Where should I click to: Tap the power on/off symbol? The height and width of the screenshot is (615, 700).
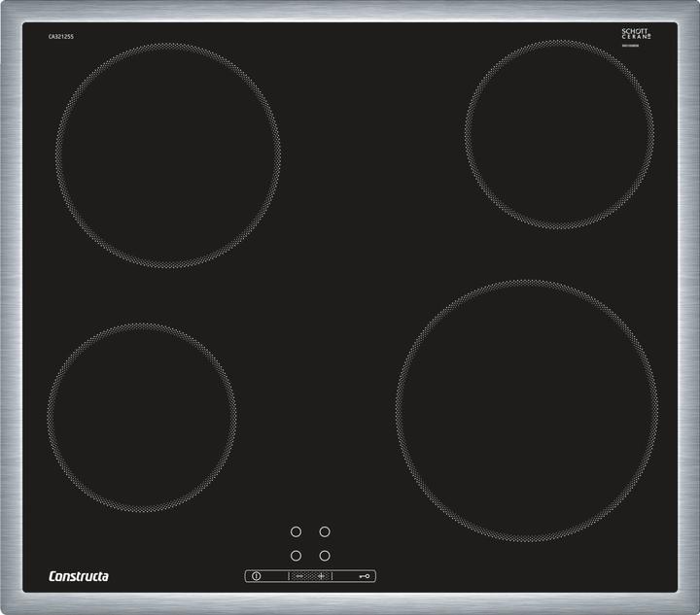pos(257,576)
